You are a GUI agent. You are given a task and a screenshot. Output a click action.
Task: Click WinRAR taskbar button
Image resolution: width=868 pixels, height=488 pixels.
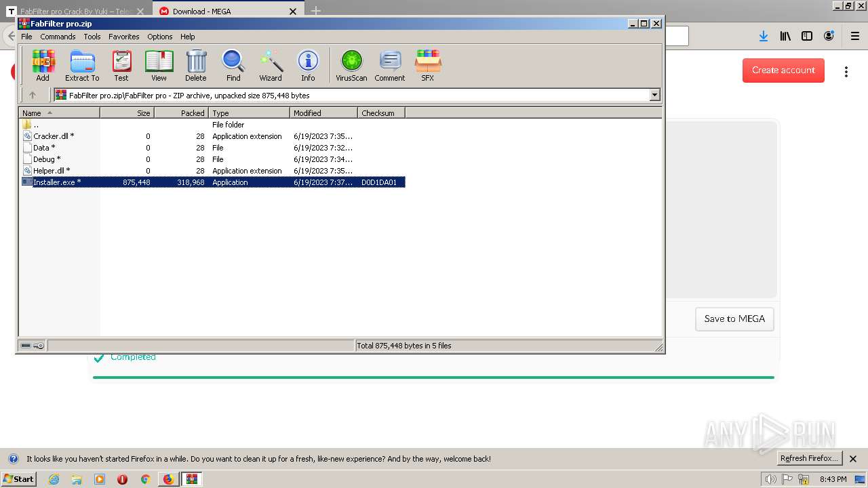[193, 479]
